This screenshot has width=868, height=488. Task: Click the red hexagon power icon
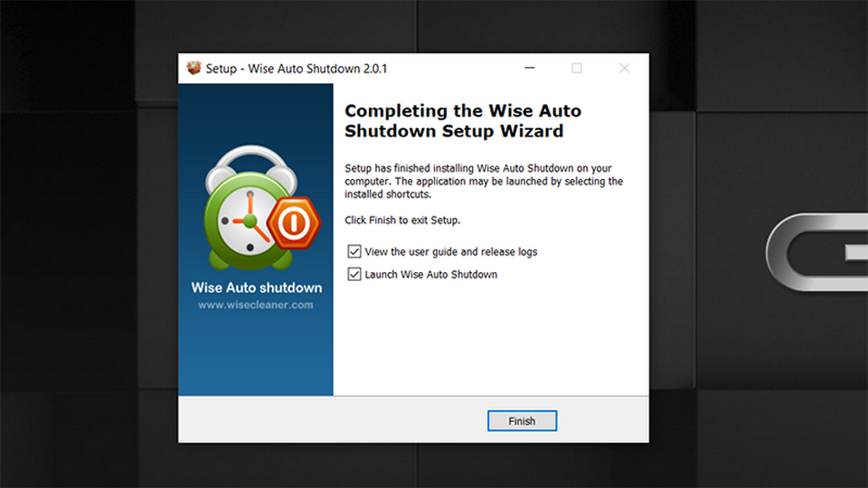[x=294, y=221]
